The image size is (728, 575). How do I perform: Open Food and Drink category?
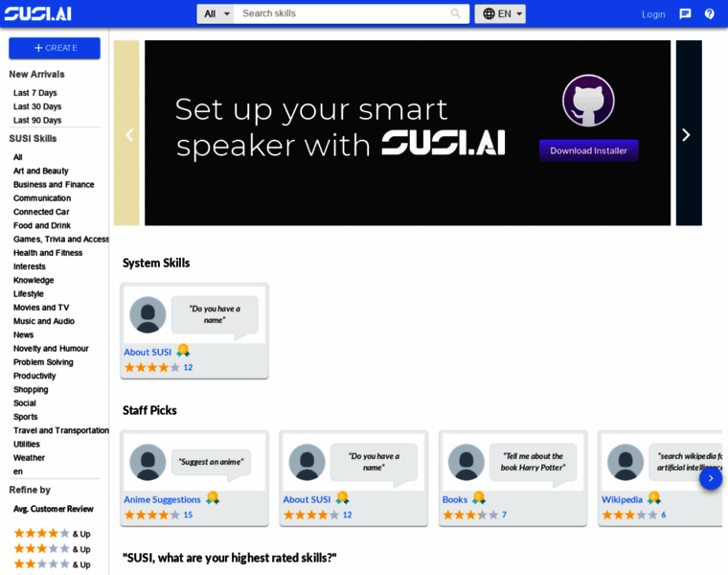42,226
